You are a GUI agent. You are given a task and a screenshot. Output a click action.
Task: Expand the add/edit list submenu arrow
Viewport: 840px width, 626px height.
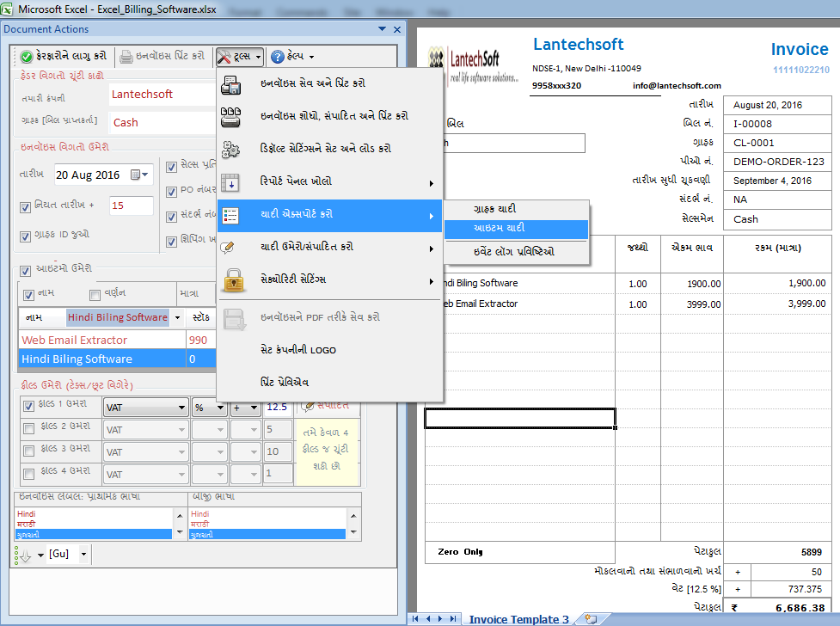pos(432,249)
